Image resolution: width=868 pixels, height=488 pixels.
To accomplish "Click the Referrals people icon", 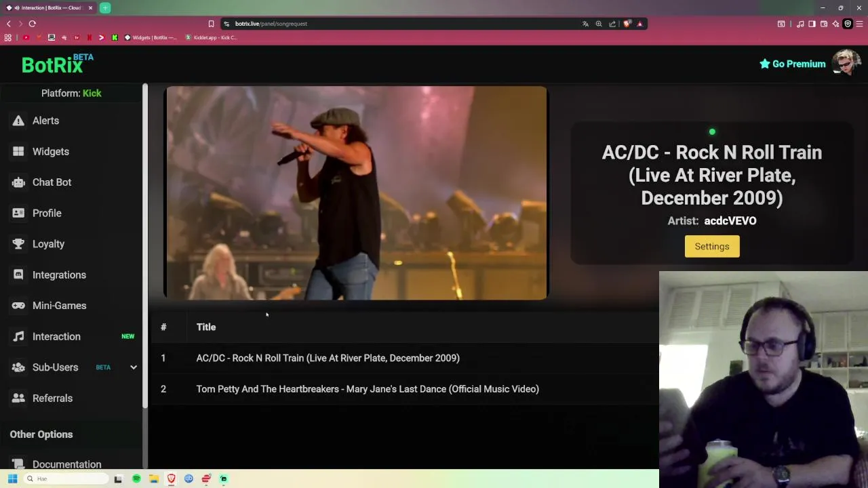I will point(18,398).
